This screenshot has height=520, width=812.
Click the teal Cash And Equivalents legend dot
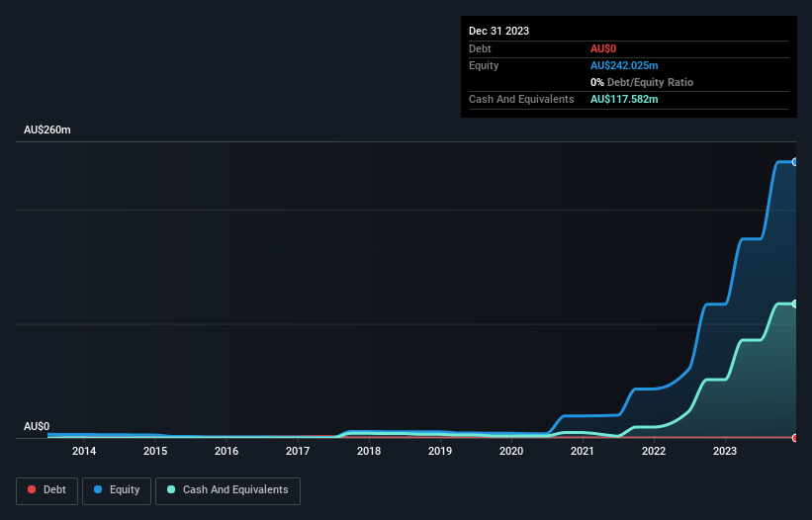(171, 489)
